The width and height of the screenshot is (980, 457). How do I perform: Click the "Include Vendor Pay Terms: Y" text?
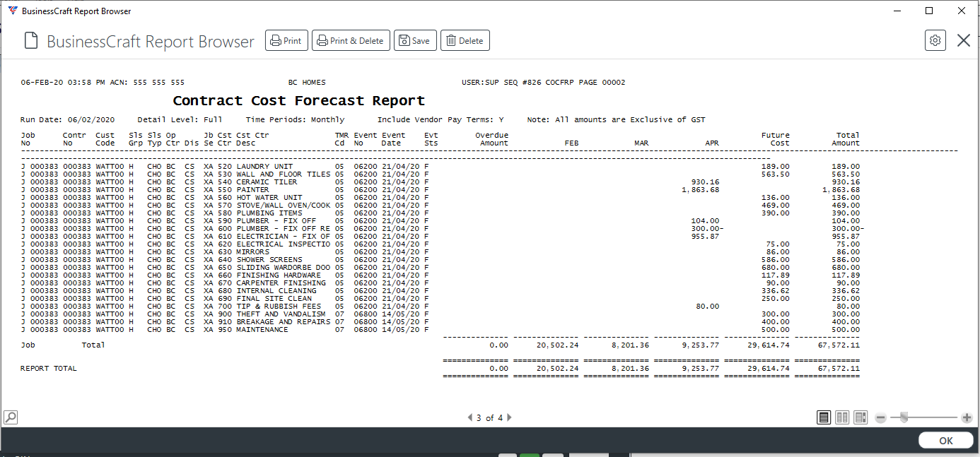click(441, 119)
